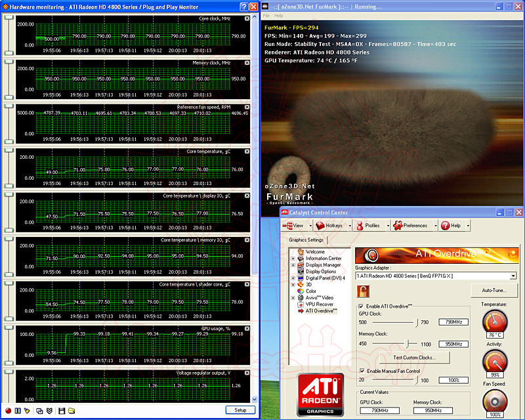Click the 100% fan speed value box
525x420 pixels.
click(453, 380)
